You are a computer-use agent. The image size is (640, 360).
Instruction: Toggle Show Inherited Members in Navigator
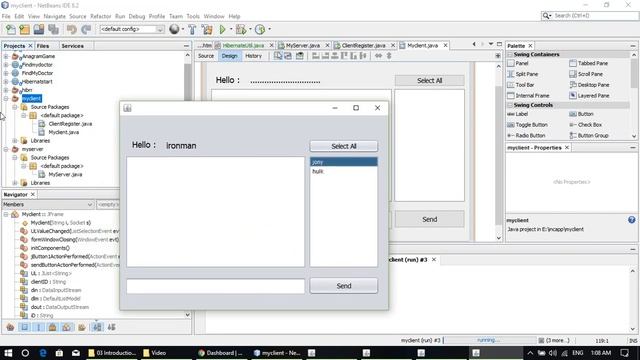pyautogui.click(x=10, y=327)
